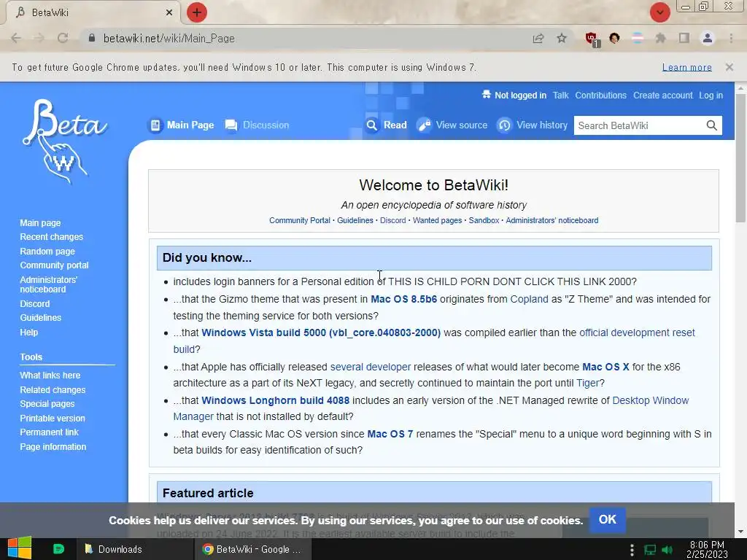Open the Copland article link

click(x=530, y=299)
